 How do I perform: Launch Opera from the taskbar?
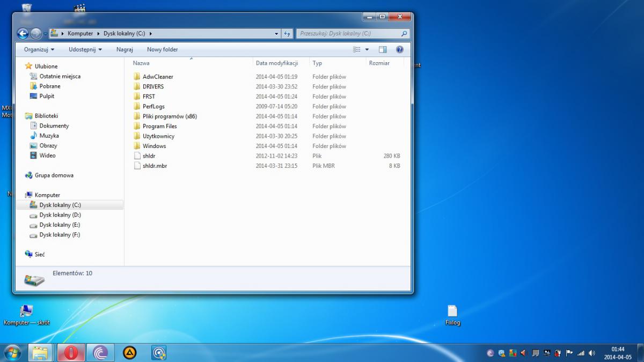(70, 352)
